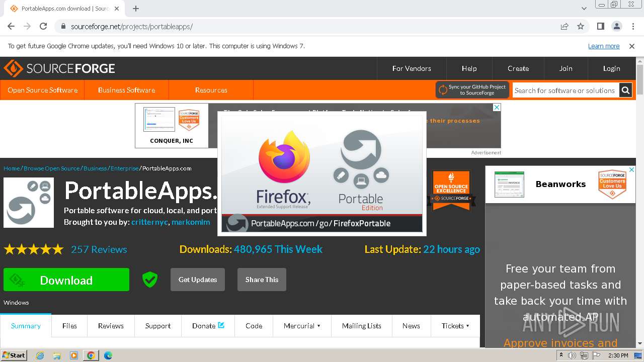
Task: Click the SourceForge logo
Action: point(59,68)
